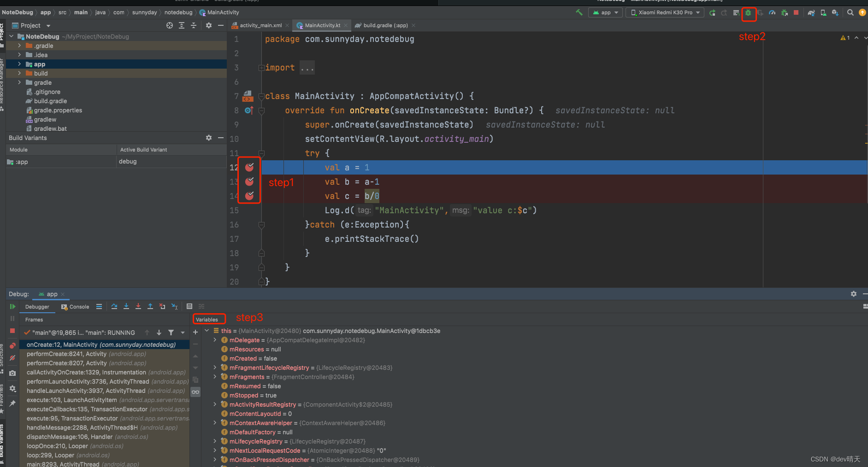Step Into in the debugger toolbar

[x=126, y=306]
